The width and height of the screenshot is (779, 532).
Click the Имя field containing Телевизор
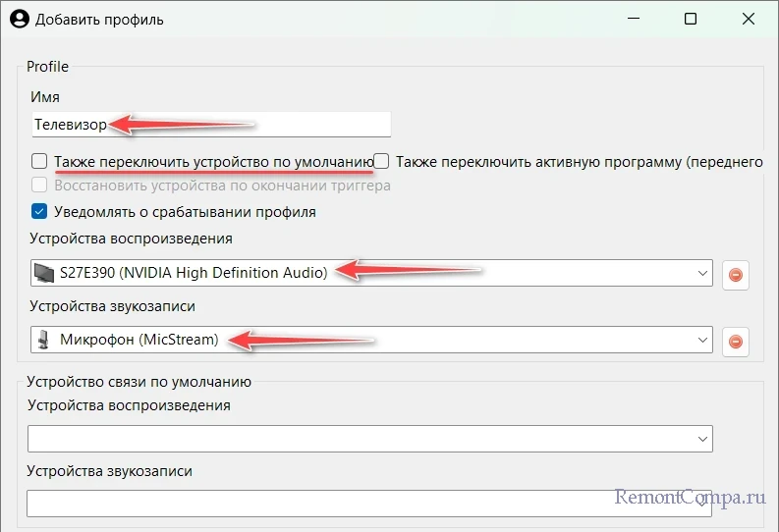(211, 124)
